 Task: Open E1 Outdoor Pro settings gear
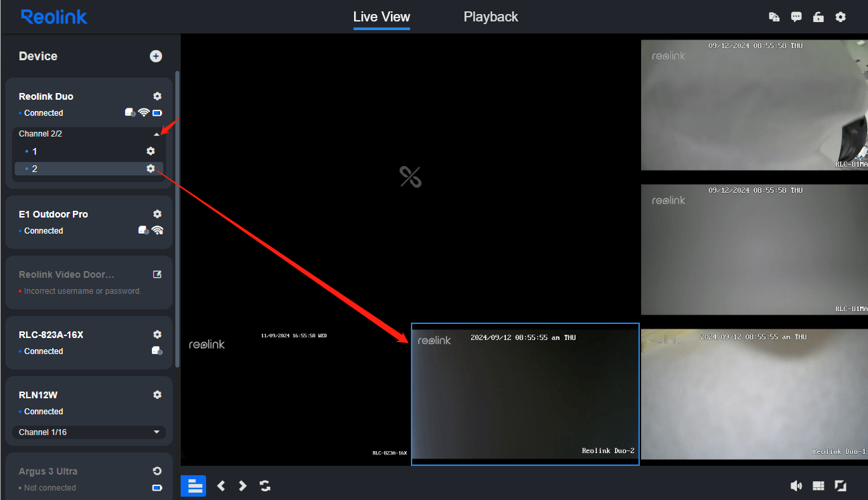click(157, 214)
